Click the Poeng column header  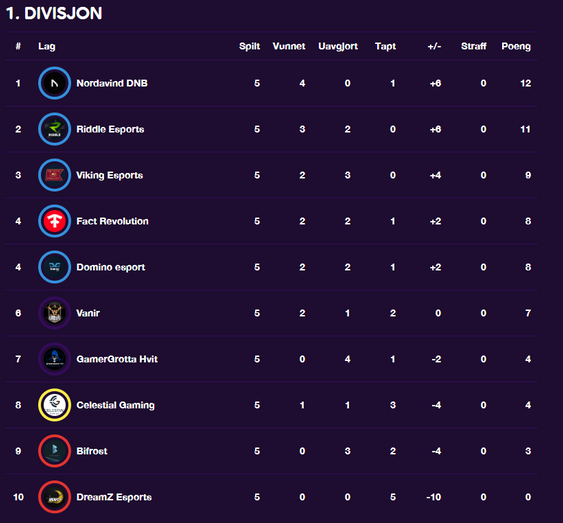coord(516,46)
